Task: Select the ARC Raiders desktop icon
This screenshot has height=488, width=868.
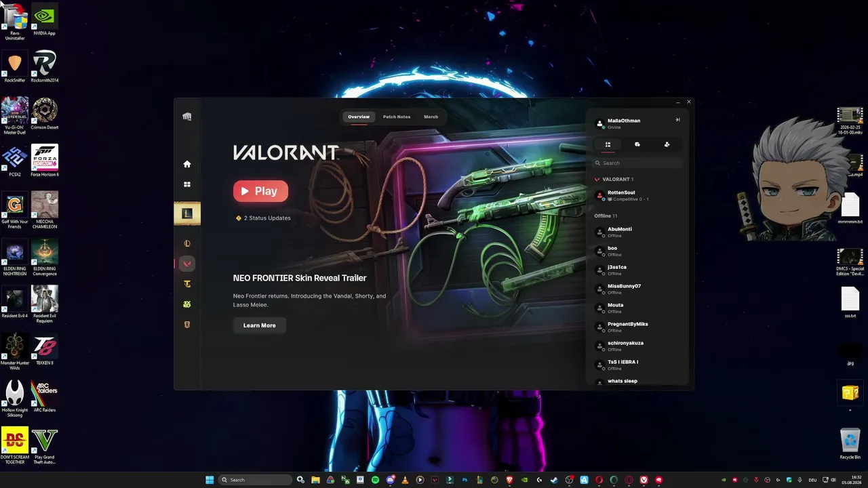Action: pyautogui.click(x=44, y=396)
